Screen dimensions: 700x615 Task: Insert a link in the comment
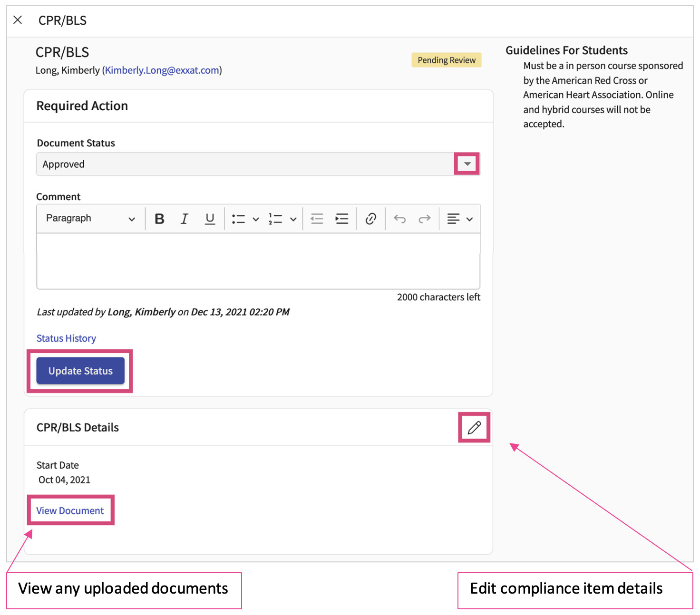point(371,219)
